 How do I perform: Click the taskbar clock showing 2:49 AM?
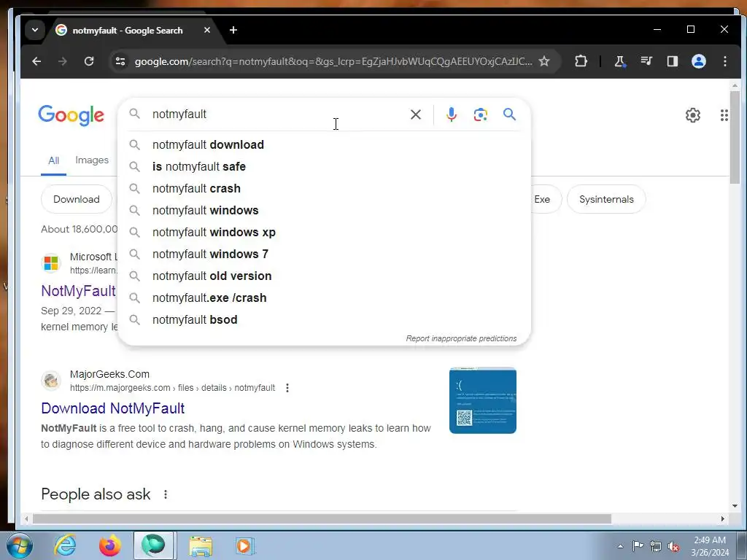click(710, 546)
